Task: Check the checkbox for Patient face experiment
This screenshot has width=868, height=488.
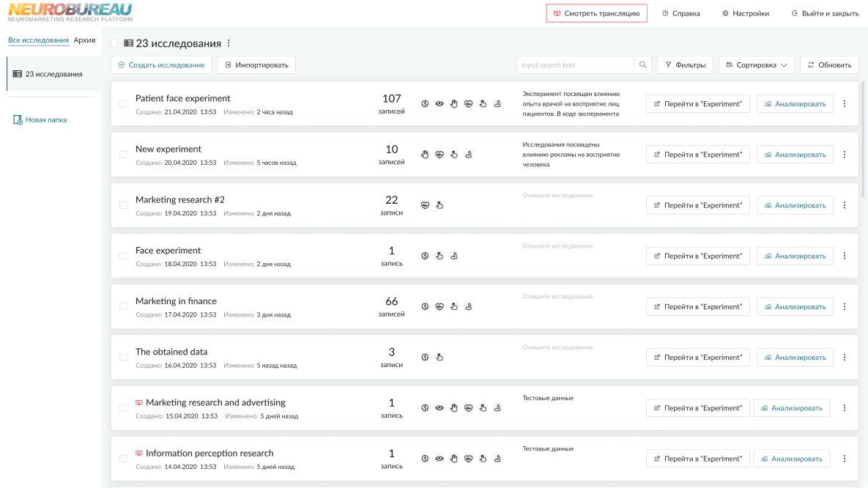Action: [x=122, y=103]
